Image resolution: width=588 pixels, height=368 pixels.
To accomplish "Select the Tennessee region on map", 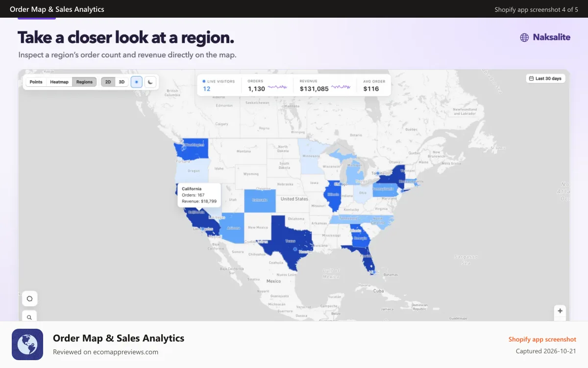I will pos(348,219).
